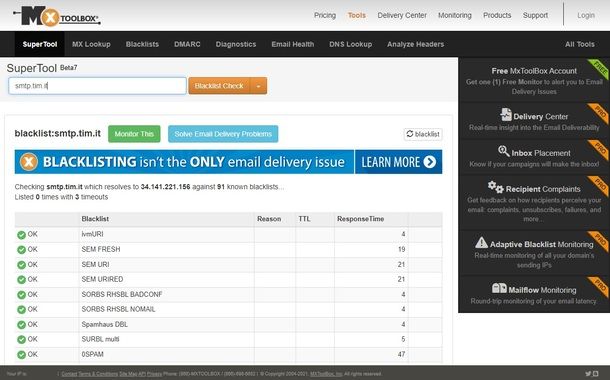Switch to DNS Lookup tab
Viewport: 610px width, 380px height.
351,44
